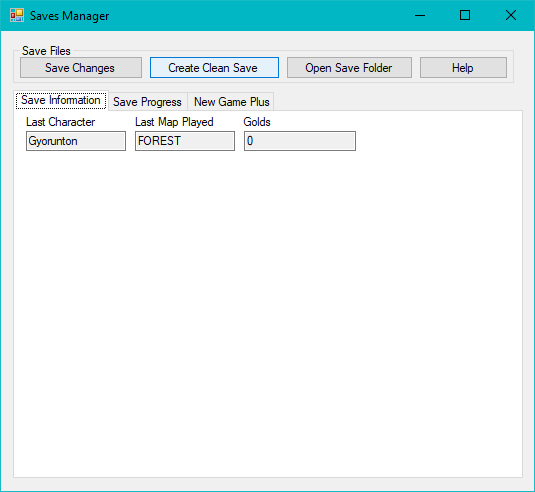
Task: Click the Last Character label
Action: pyautogui.click(x=61, y=122)
